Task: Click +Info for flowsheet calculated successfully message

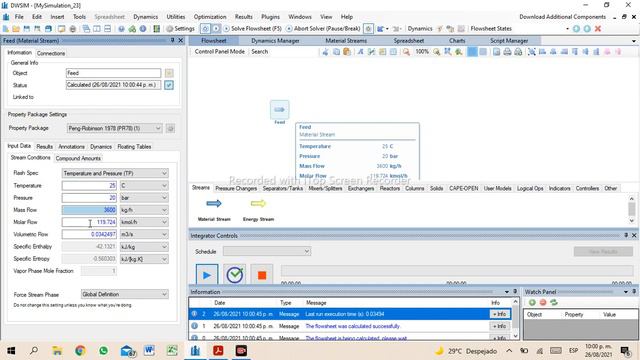Action: 500,326
